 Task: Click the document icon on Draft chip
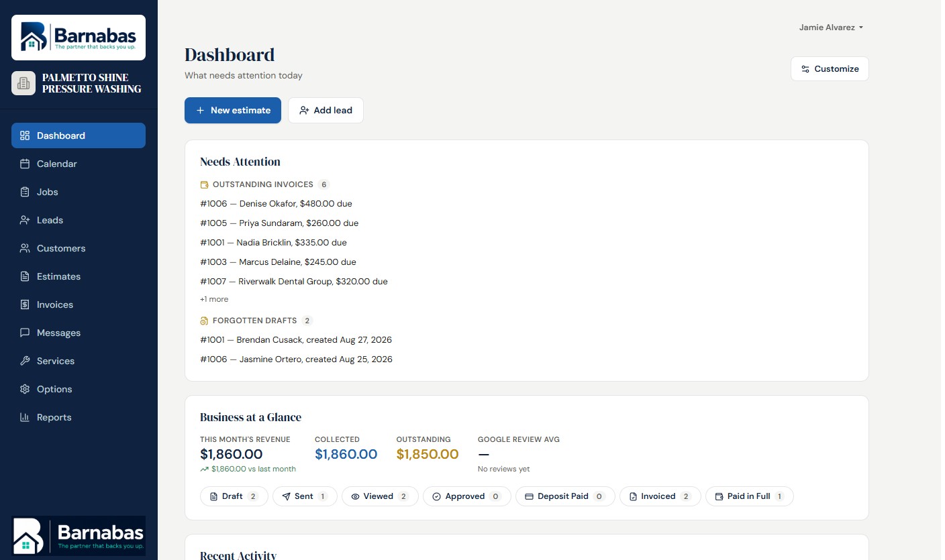coord(213,496)
